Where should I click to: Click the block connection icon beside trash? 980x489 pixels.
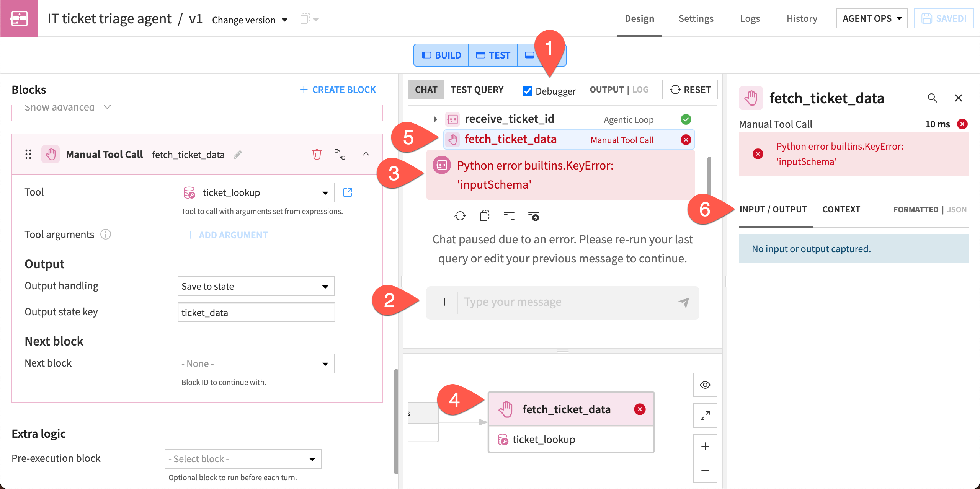[x=340, y=155]
